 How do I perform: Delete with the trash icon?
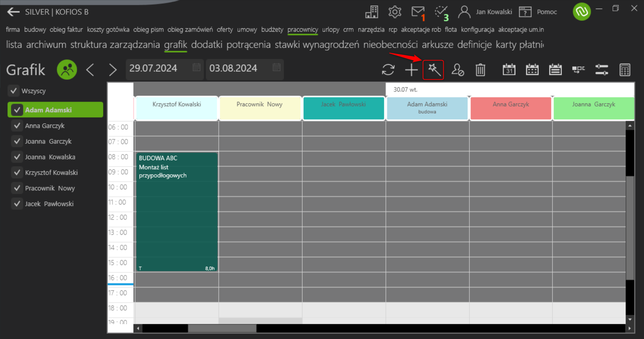(480, 70)
